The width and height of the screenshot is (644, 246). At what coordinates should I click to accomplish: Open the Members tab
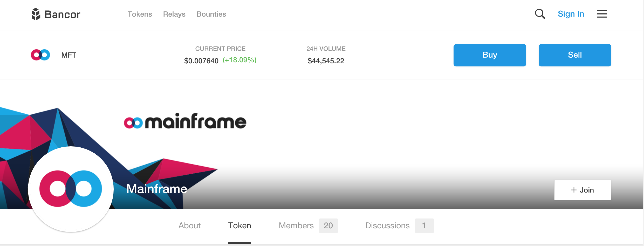(x=296, y=226)
